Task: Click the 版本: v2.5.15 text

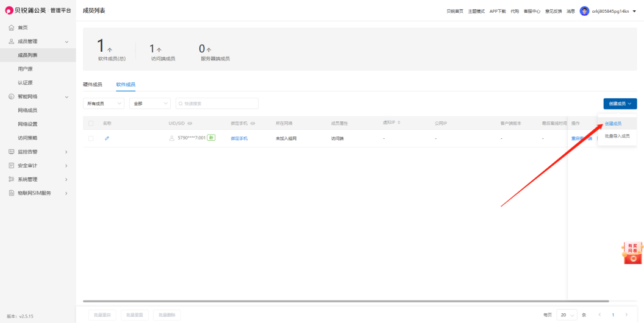Action: pyautogui.click(x=20, y=316)
